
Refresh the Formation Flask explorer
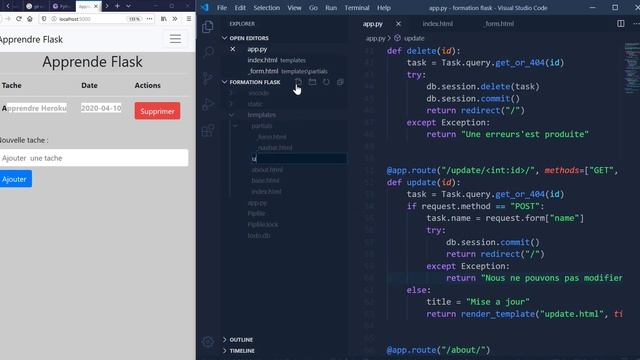pyautogui.click(x=326, y=82)
